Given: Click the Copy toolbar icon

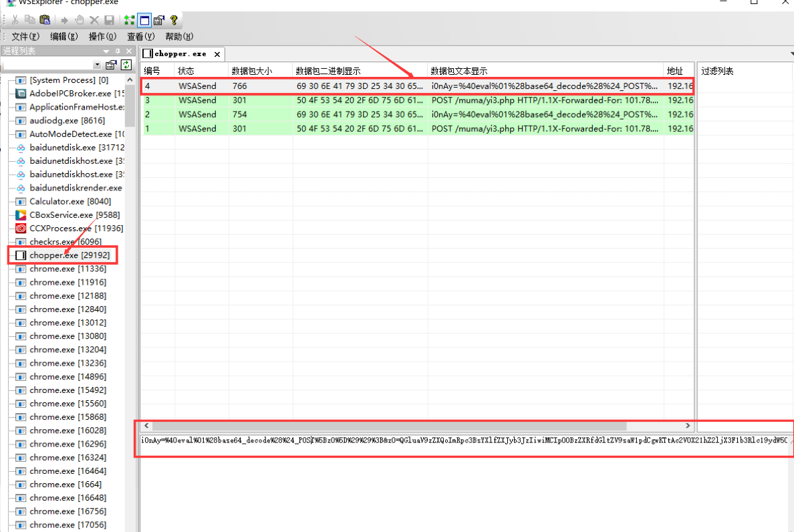Looking at the screenshot, I should point(30,20).
